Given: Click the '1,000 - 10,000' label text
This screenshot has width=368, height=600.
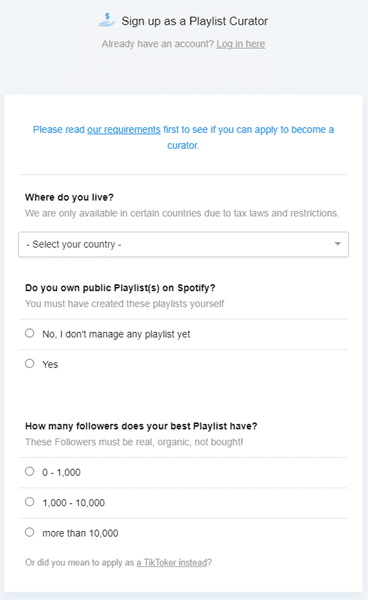Looking at the screenshot, I should pos(73,503).
